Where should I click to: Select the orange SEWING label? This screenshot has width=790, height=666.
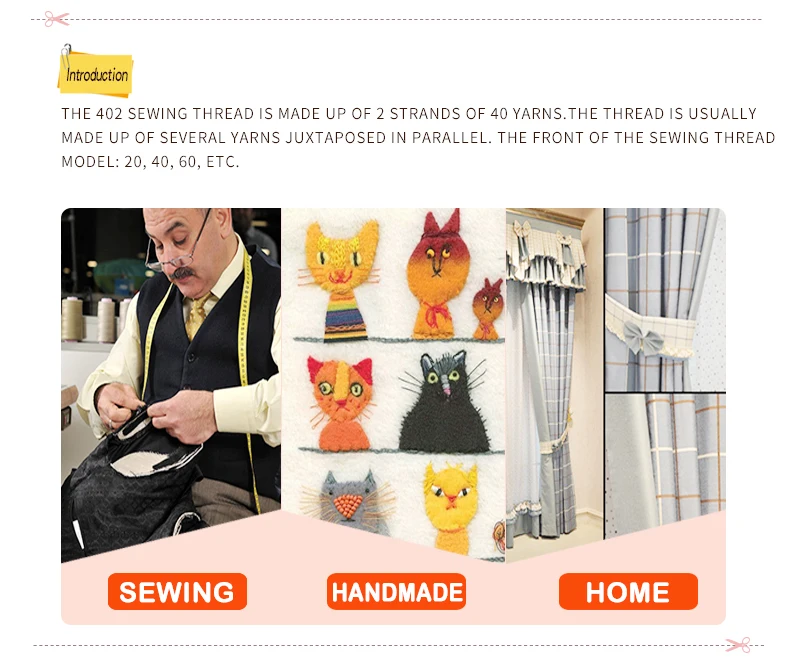click(x=177, y=591)
